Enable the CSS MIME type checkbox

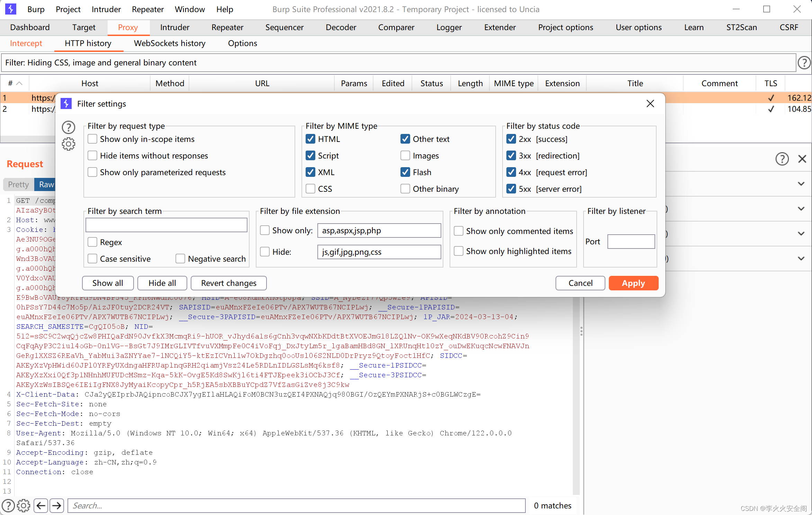point(310,189)
